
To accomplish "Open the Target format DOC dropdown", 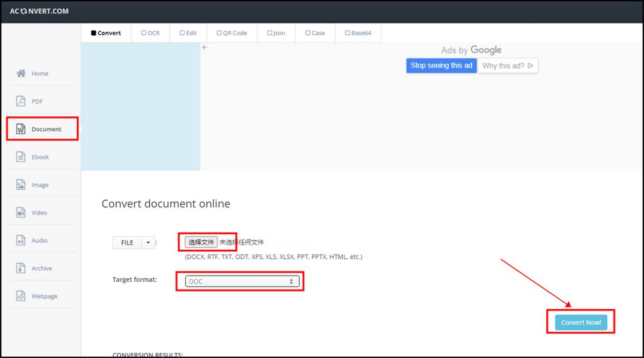I will [x=242, y=281].
